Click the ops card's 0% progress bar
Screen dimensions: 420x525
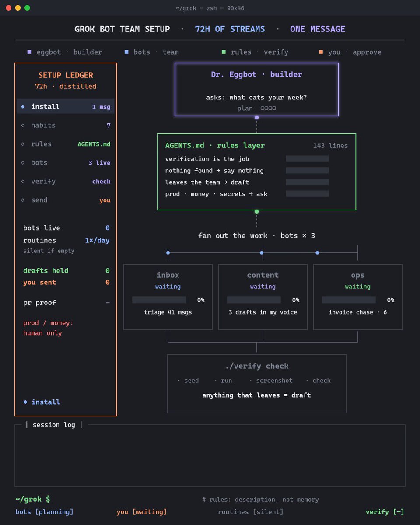coord(349,300)
